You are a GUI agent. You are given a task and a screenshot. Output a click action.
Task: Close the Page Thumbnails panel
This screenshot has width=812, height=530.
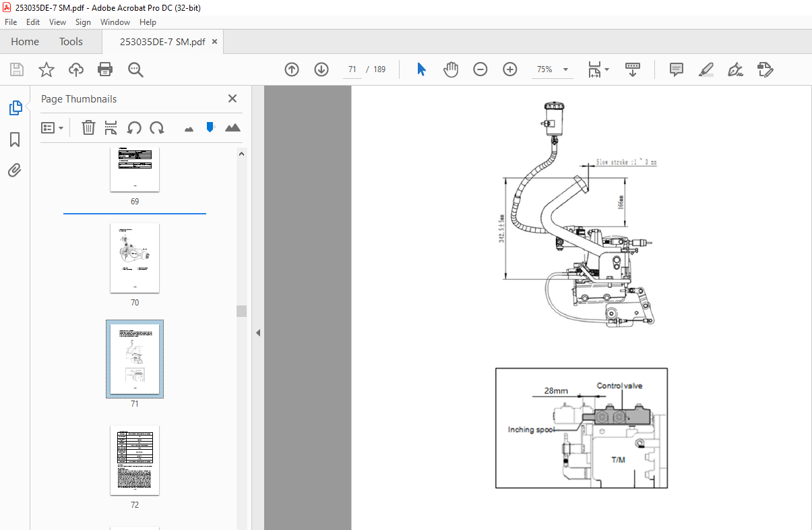(232, 98)
